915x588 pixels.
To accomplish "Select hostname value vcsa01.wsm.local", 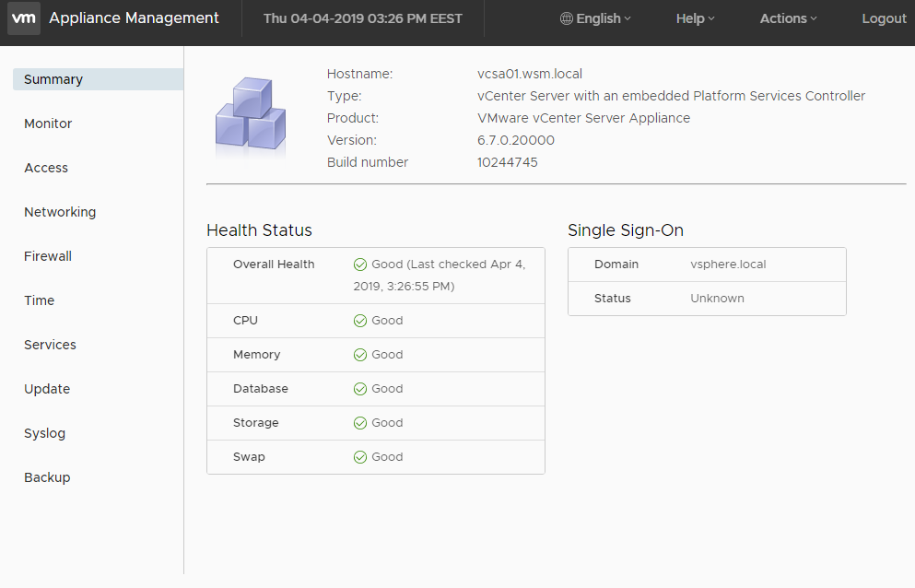I will tap(530, 74).
